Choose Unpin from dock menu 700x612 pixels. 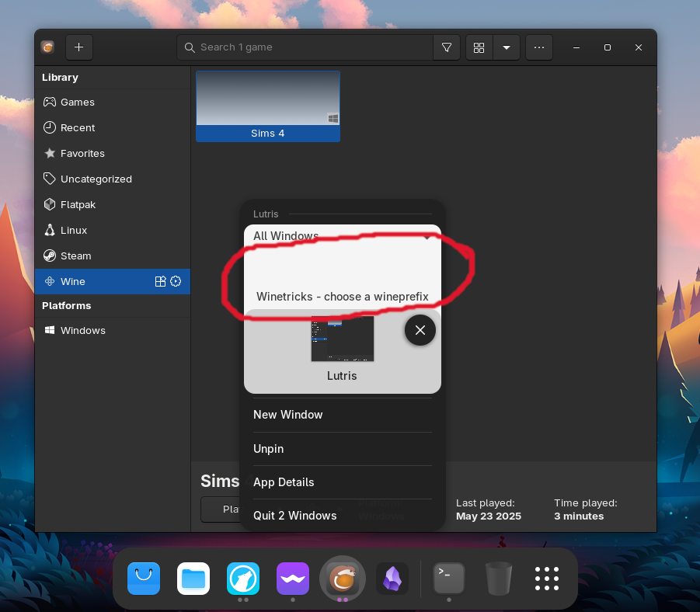tap(343, 449)
